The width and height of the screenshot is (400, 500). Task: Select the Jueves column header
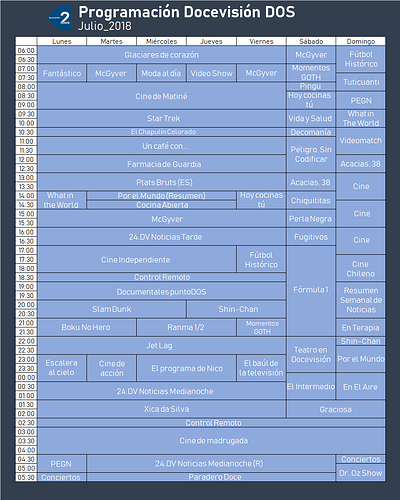pyautogui.click(x=211, y=41)
